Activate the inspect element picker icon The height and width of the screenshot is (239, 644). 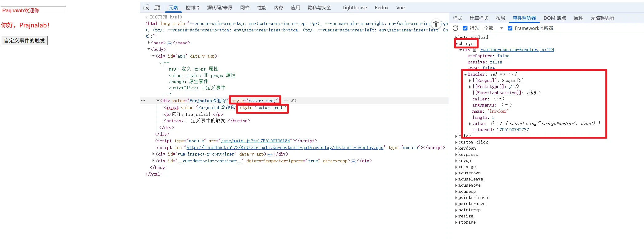(x=146, y=7)
